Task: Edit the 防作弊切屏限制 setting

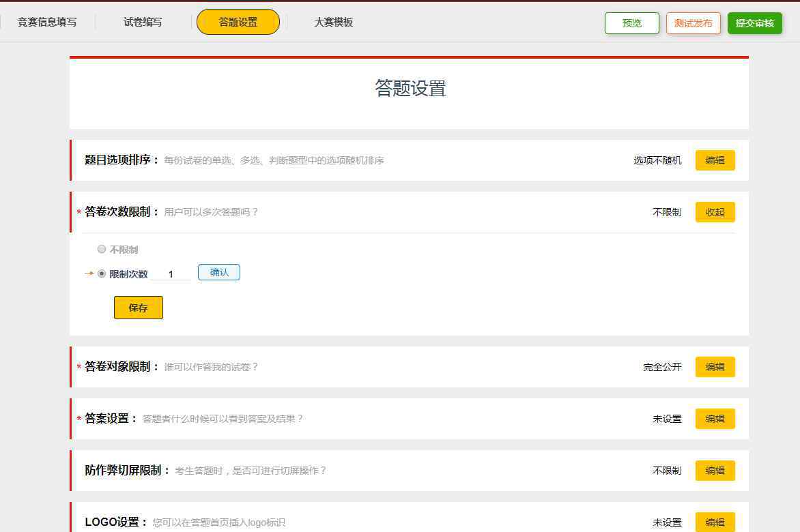Action: [x=715, y=471]
